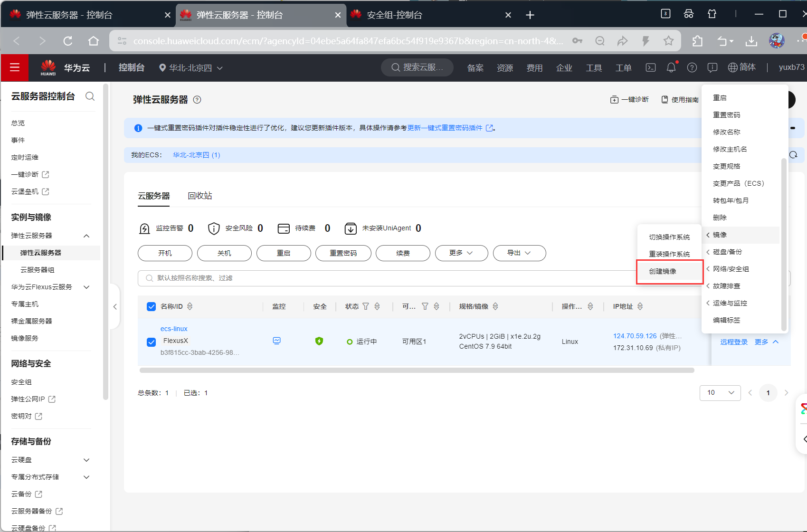Click the help icon beside 弹性云服务器 title

point(197,99)
